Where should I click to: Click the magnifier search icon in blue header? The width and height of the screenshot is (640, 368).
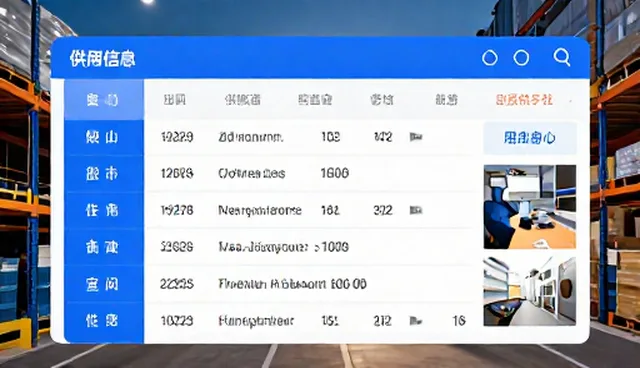point(562,57)
